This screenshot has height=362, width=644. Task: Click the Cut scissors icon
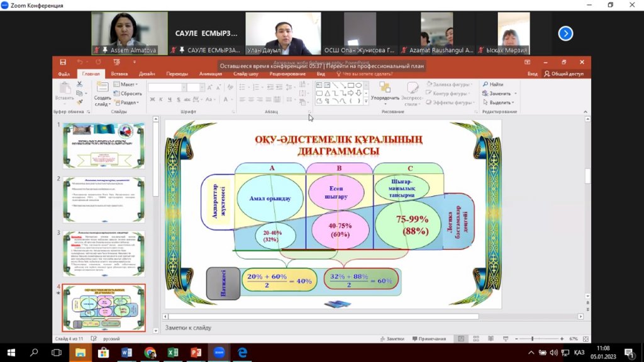(80, 84)
